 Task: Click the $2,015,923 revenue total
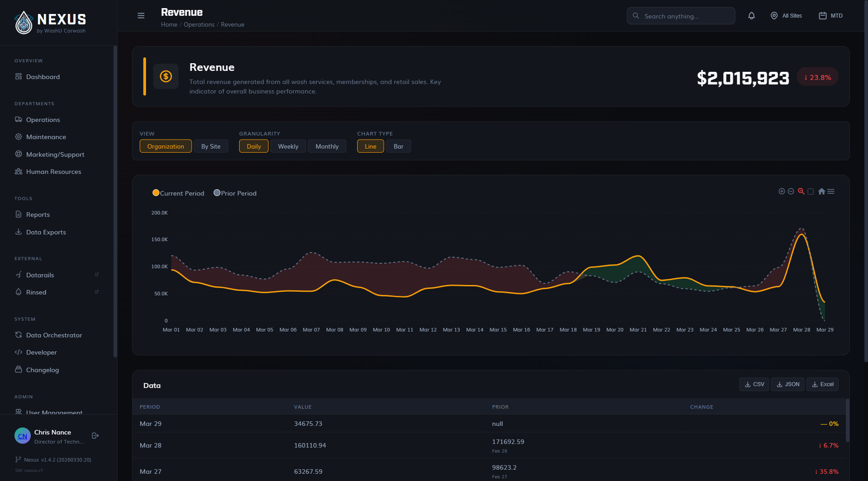pyautogui.click(x=743, y=78)
